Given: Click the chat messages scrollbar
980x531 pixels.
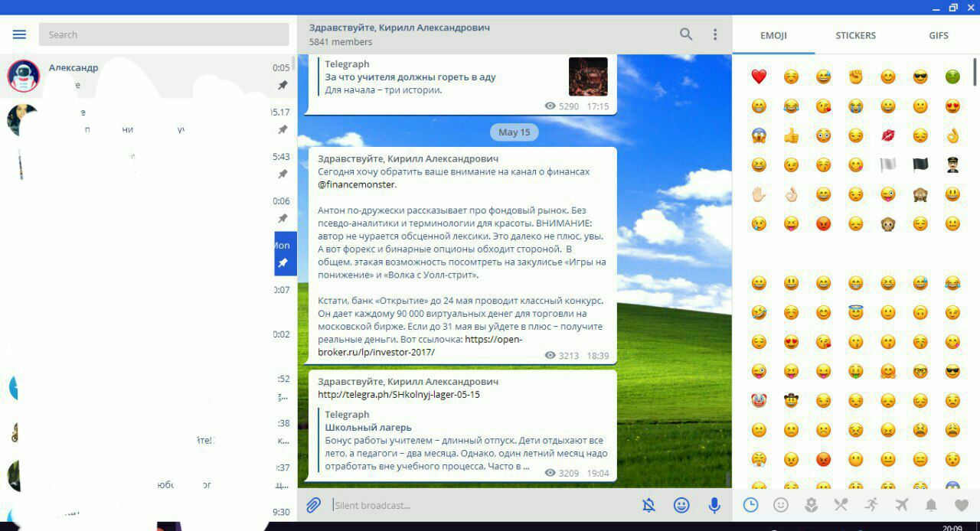Looking at the screenshot, I should coord(728,479).
